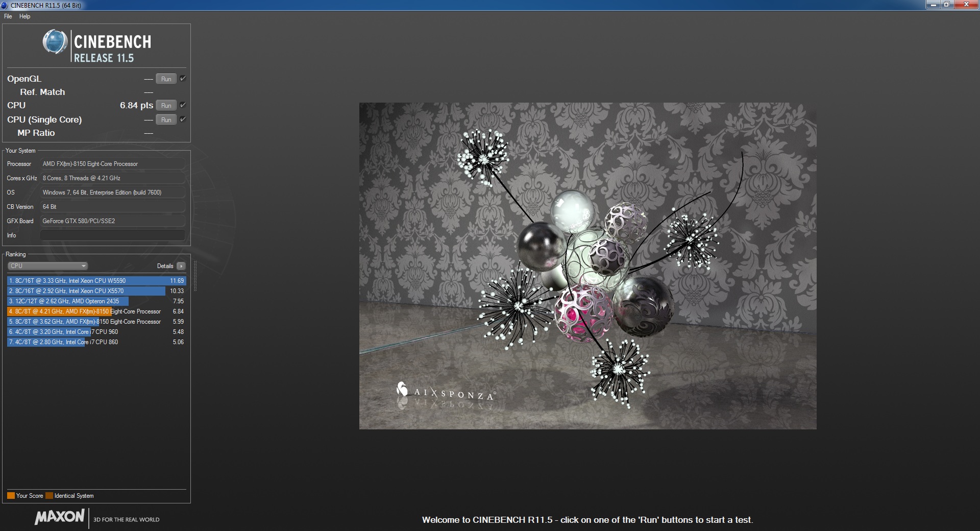Click the MAXON logo

(x=60, y=517)
